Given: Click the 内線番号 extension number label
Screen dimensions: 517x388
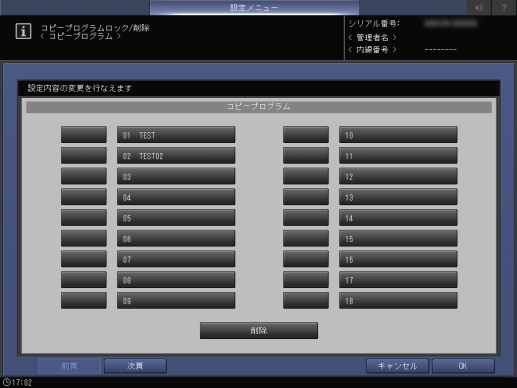Looking at the screenshot, I should [x=372, y=50].
